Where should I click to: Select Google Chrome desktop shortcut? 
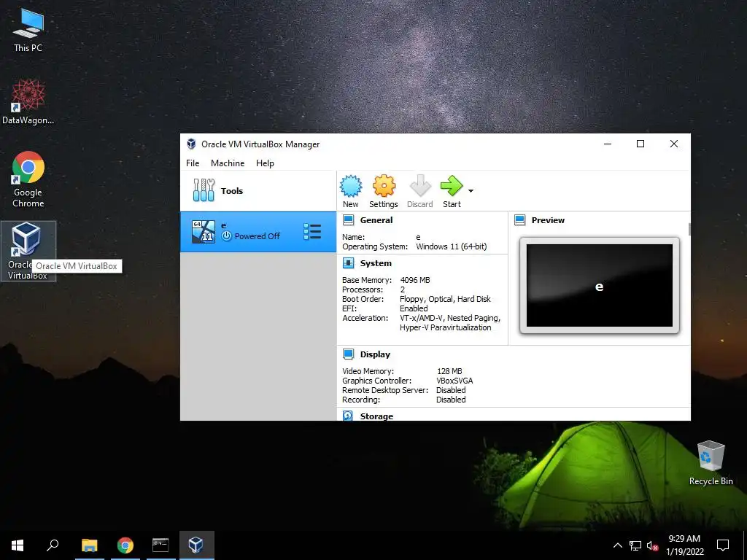pyautogui.click(x=28, y=179)
